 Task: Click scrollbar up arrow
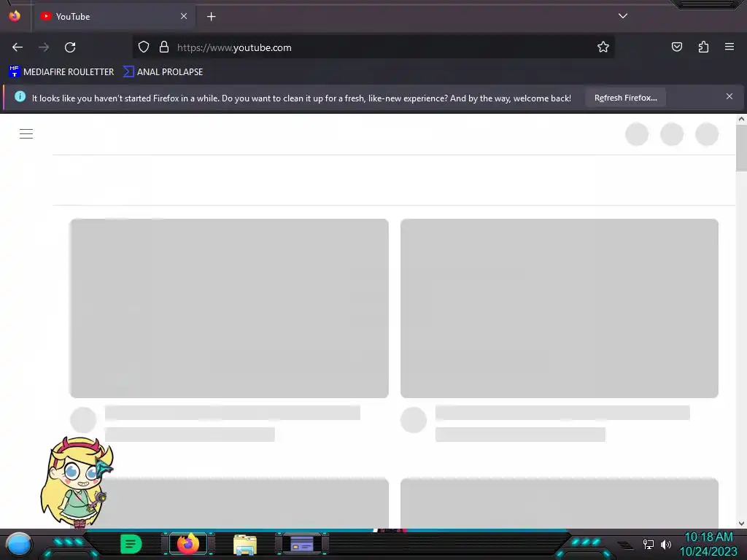[741, 120]
